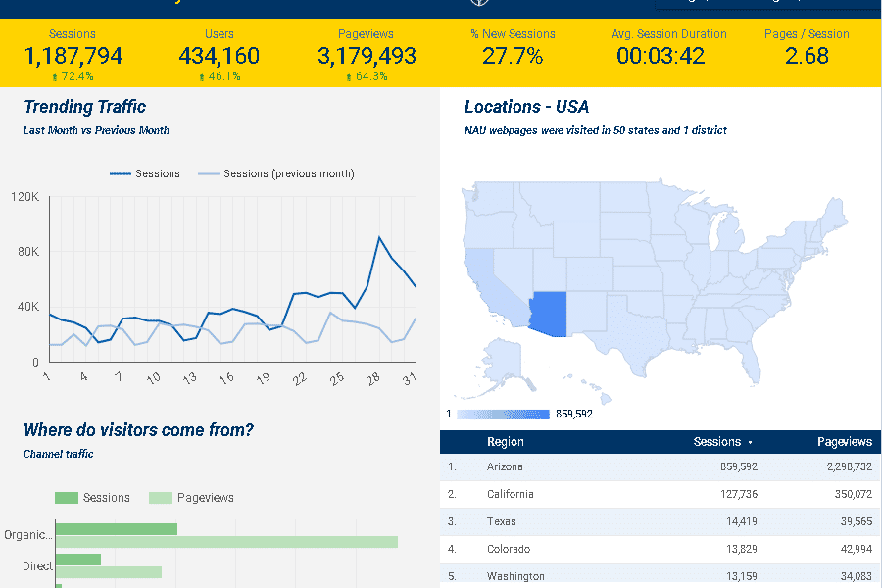The image size is (882, 588).
Task: Click the dark blue Sessions legend line marker
Action: click(x=121, y=173)
